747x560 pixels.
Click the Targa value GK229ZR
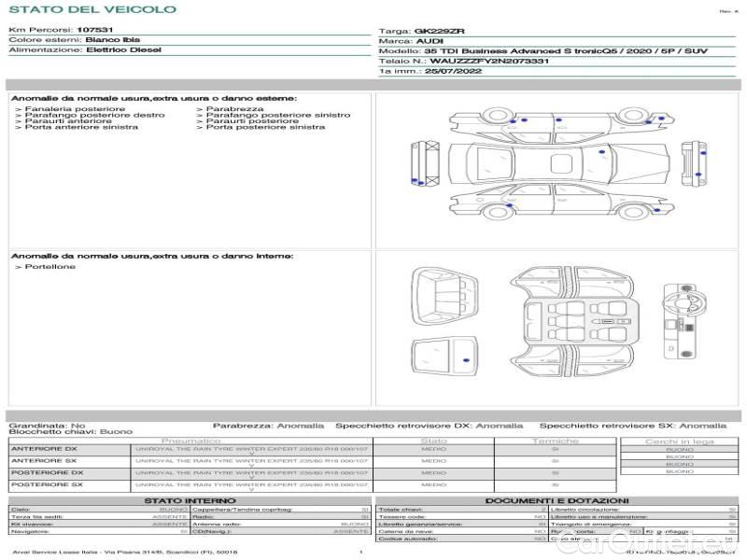pos(438,31)
